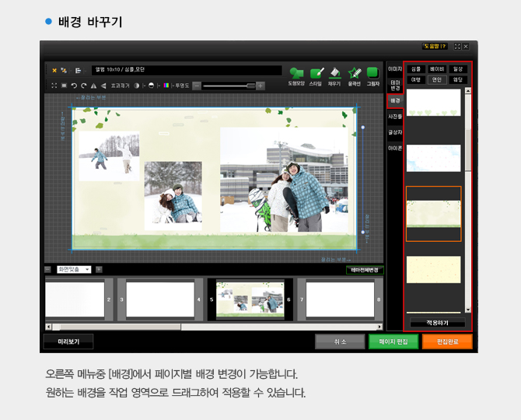
Task: Click the rainbow color adjustment icon
Action: [166, 86]
